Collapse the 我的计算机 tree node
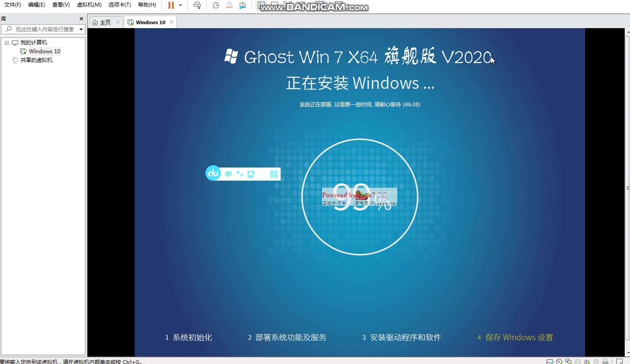 7,43
